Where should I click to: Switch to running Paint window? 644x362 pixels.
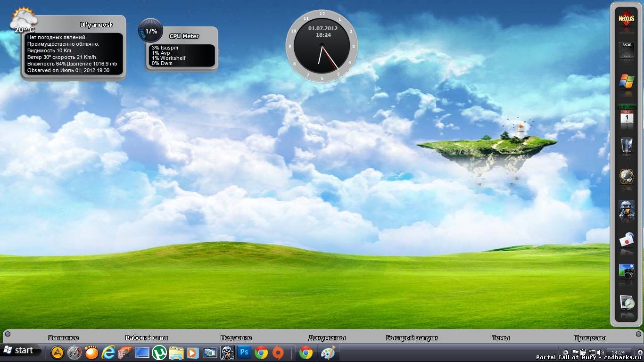point(328,353)
